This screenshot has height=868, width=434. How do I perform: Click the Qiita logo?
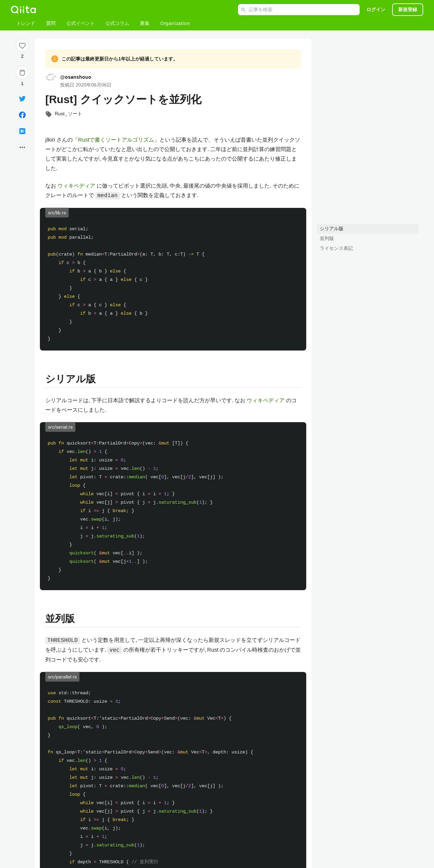[23, 9]
